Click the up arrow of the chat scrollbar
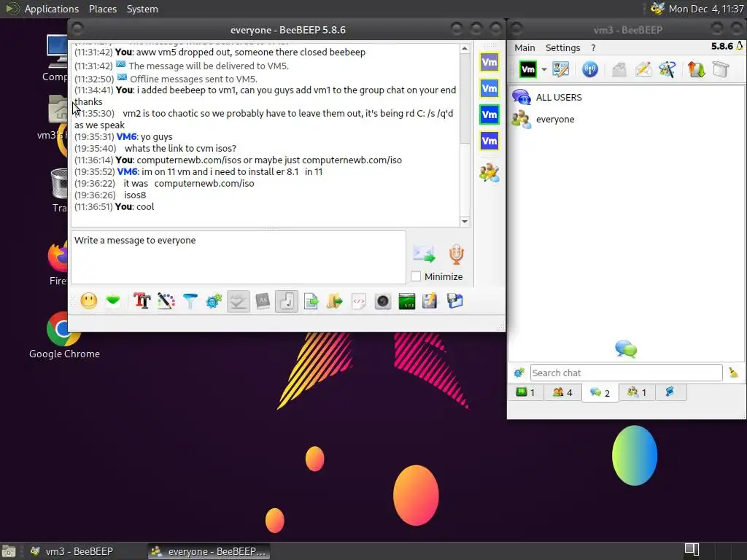The height and width of the screenshot is (560, 747). (465, 49)
